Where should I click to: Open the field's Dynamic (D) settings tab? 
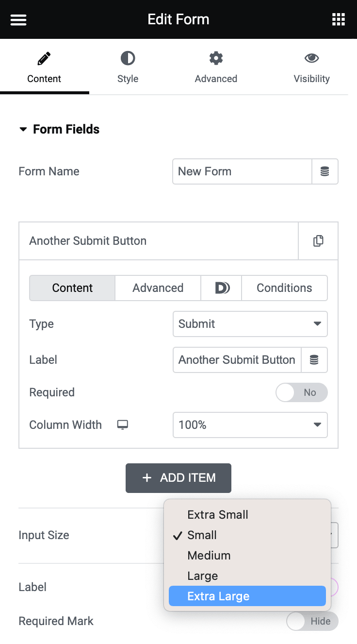[x=221, y=288]
